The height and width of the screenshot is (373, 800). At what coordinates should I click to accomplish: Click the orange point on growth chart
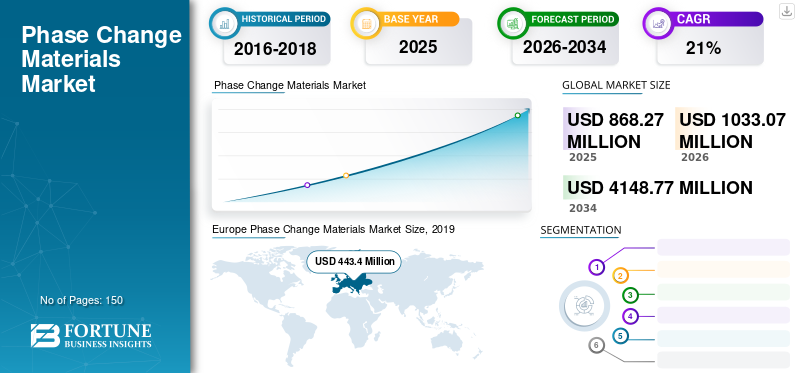[x=346, y=176]
